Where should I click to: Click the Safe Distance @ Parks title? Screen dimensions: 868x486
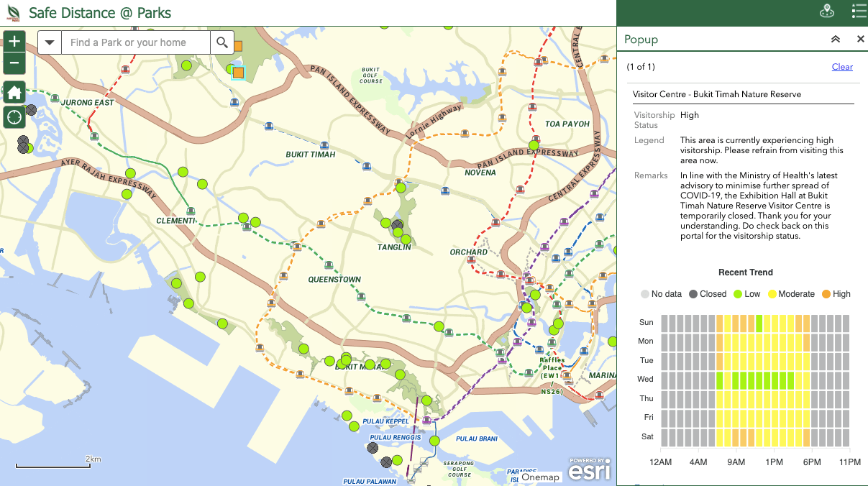[x=100, y=13]
